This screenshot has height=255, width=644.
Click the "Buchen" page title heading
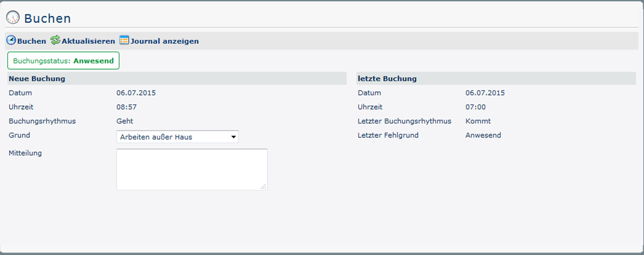coord(47,18)
